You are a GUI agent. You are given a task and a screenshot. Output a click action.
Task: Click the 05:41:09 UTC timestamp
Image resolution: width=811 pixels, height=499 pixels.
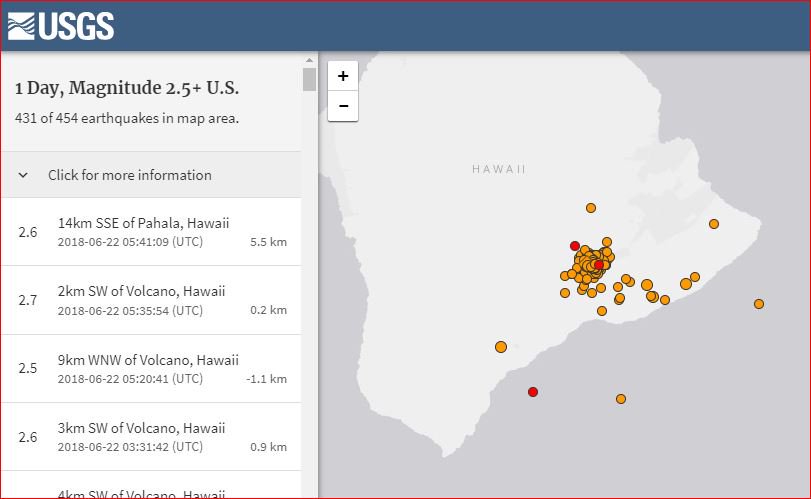tap(130, 242)
